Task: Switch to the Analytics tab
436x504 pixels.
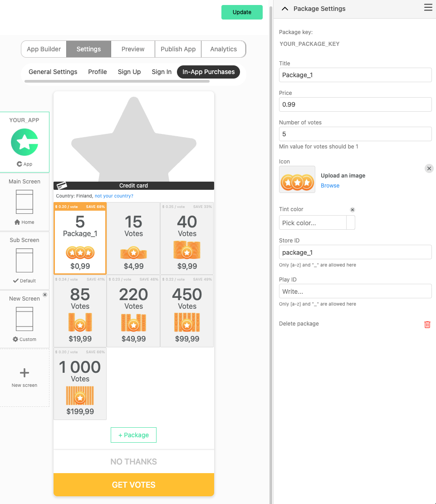Action: [223, 49]
